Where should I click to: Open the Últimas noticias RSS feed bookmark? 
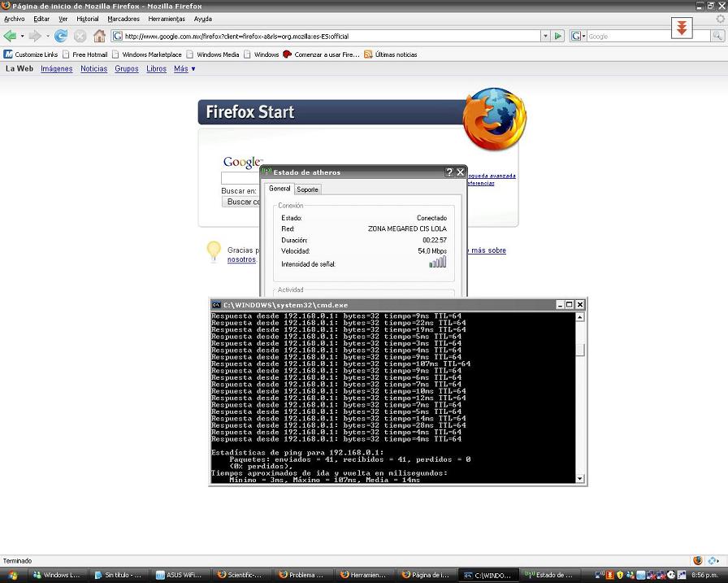[x=391, y=54]
